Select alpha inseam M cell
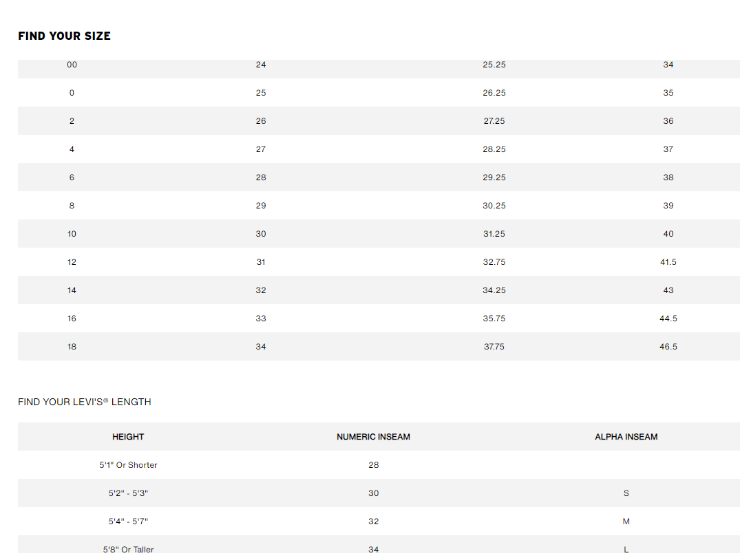Screen dimensions: 740x560 [x=626, y=521]
